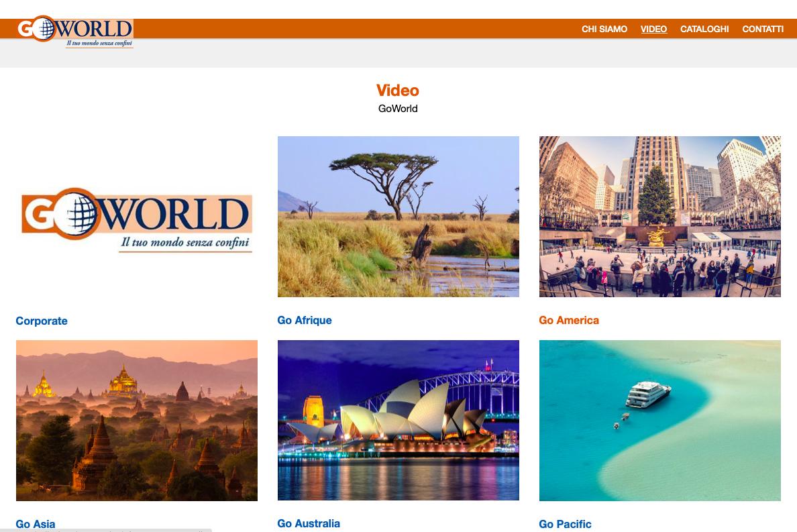Image resolution: width=797 pixels, height=532 pixels.
Task: Open the Bagan temples video thumbnail
Action: coord(137,421)
